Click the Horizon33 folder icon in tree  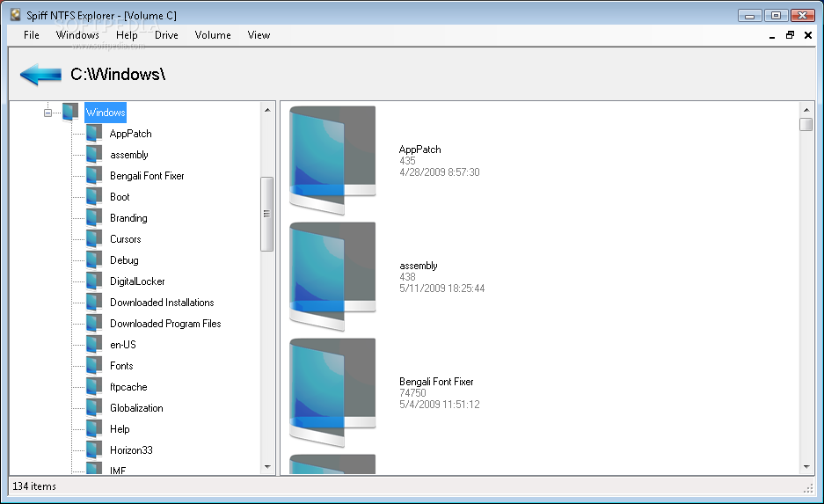[94, 449]
